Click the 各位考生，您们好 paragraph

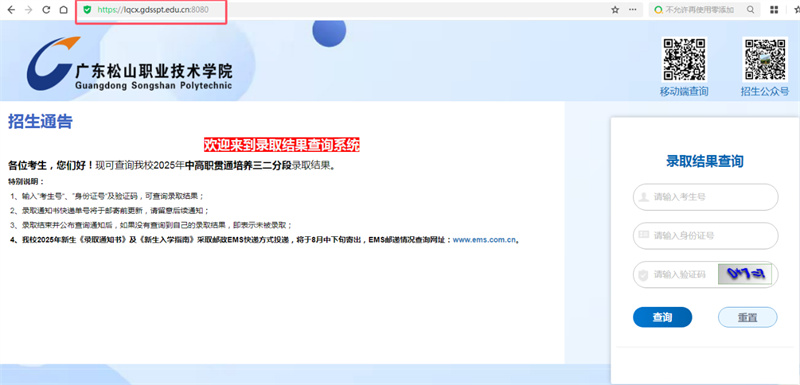(x=171, y=166)
